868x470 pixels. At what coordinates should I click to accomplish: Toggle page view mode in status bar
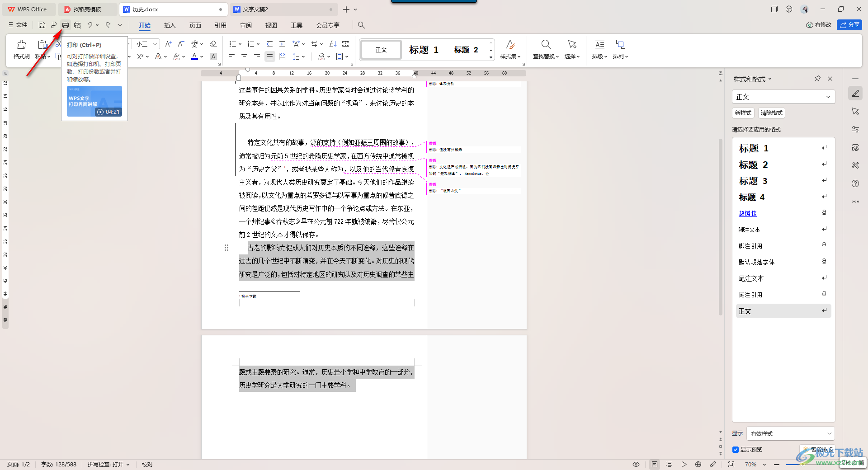coord(654,464)
